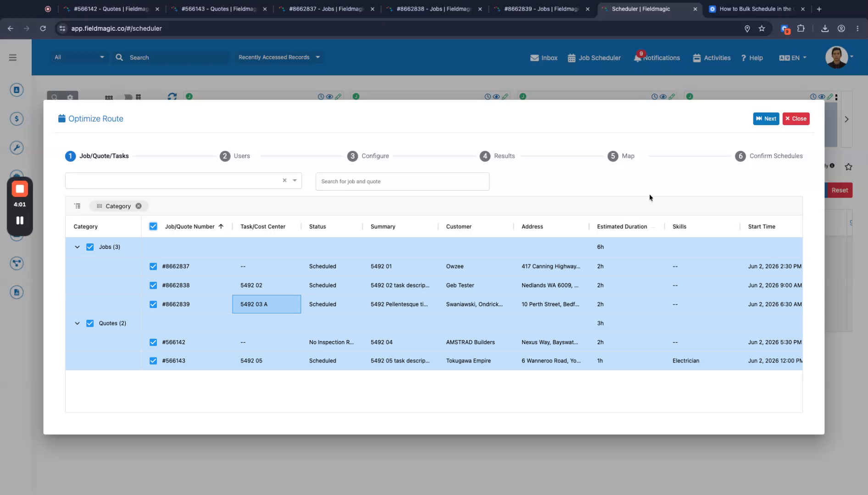This screenshot has height=495, width=868.
Task: Click the search magnifier icon in header
Action: (x=119, y=57)
